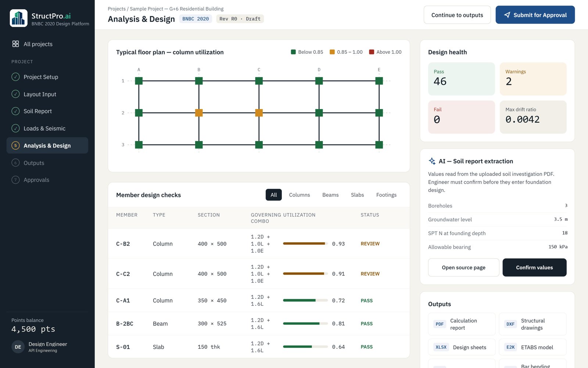
Task: Click the Loads & Seismic check icon
Action: point(15,128)
